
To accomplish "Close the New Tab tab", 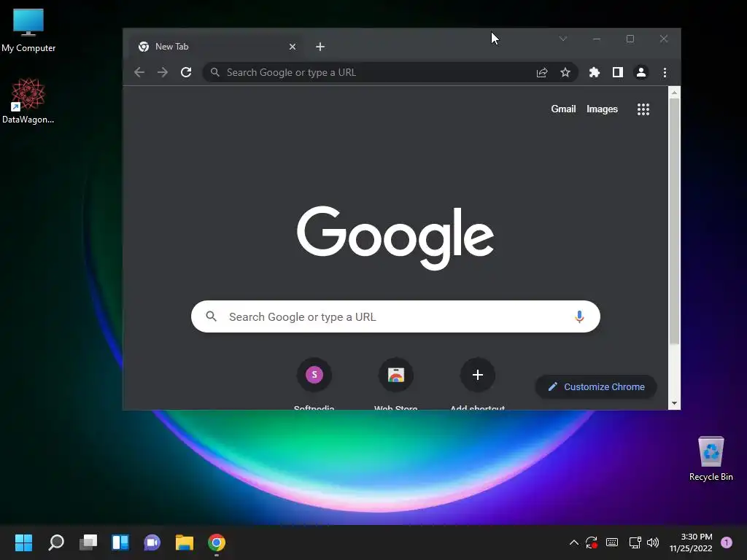I will (x=293, y=47).
